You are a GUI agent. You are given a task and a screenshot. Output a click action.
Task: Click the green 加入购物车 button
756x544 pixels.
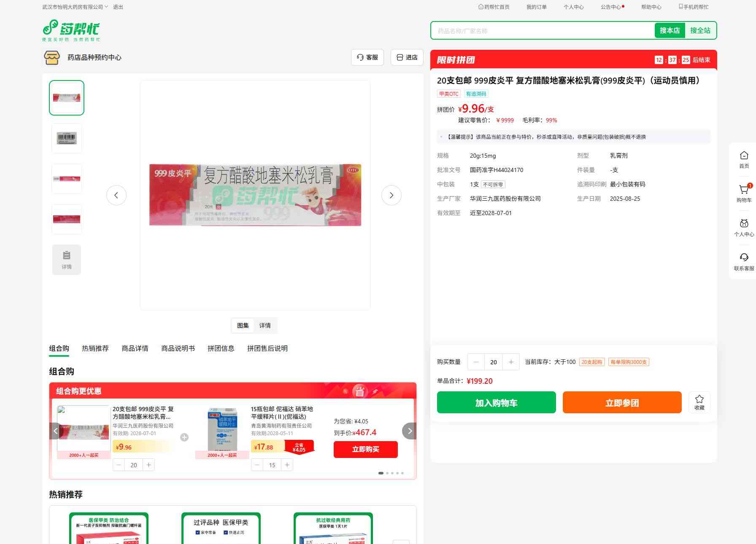tap(496, 402)
